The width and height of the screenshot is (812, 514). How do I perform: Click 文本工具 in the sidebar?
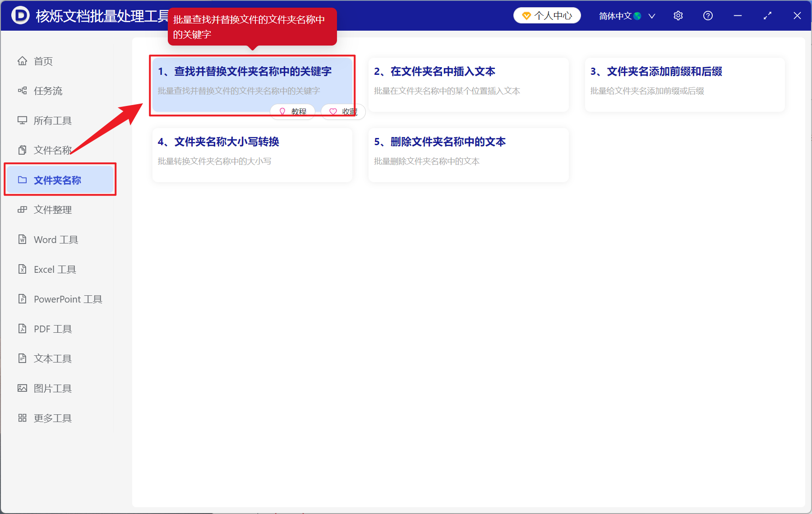click(52, 358)
